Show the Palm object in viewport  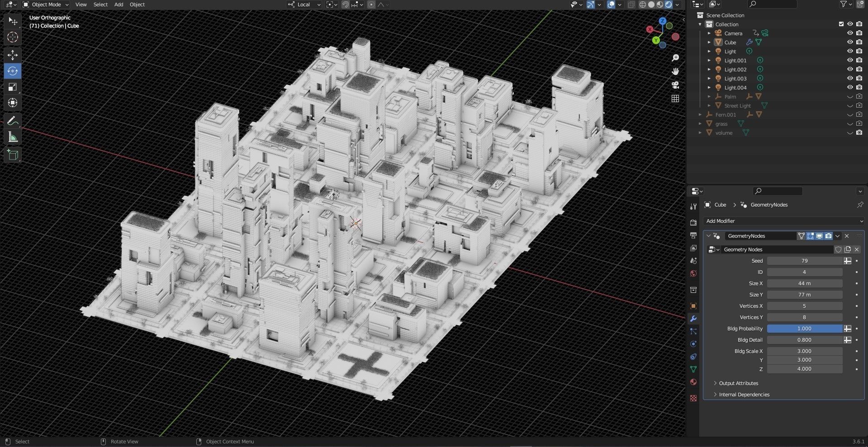click(850, 96)
